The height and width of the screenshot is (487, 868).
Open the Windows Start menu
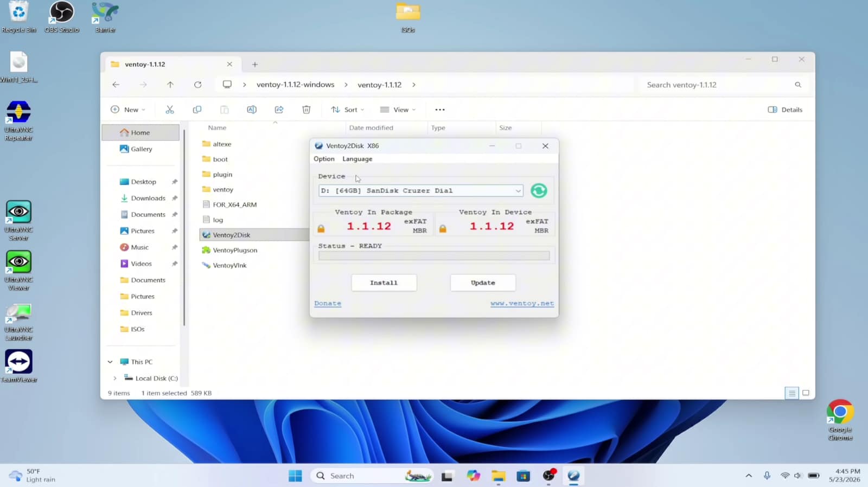(x=295, y=476)
